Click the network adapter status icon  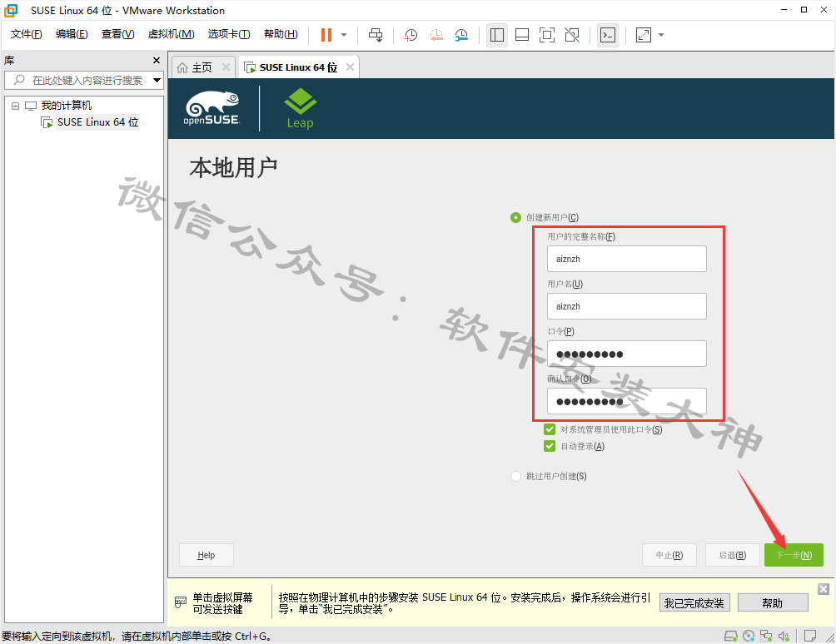[766, 636]
